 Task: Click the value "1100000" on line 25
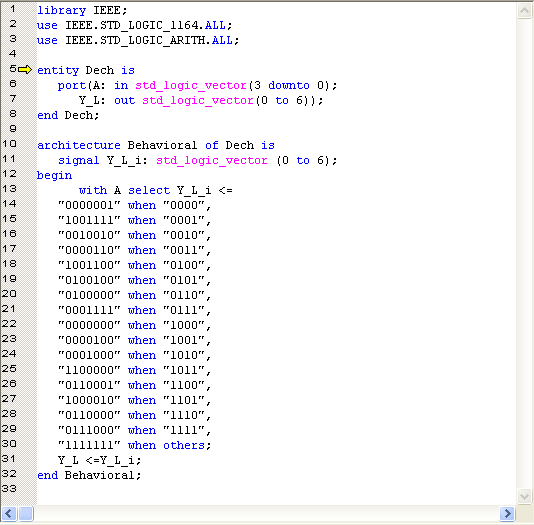click(89, 370)
